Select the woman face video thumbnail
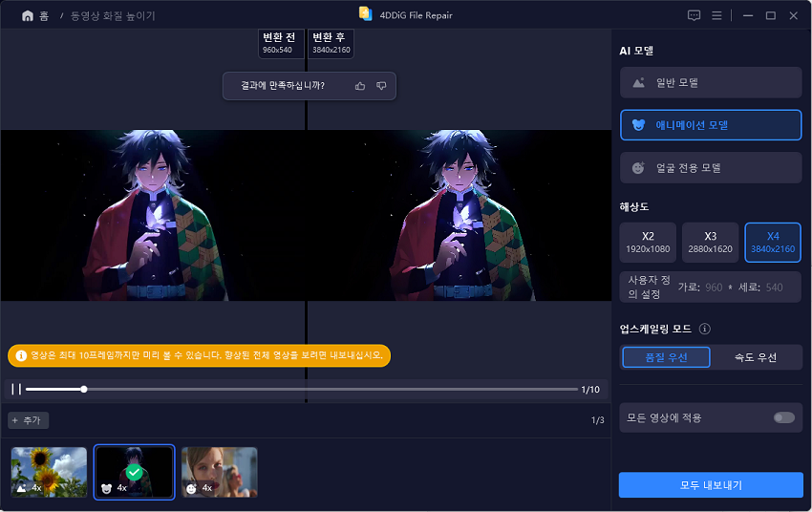This screenshot has height=512, width=812. [219, 473]
